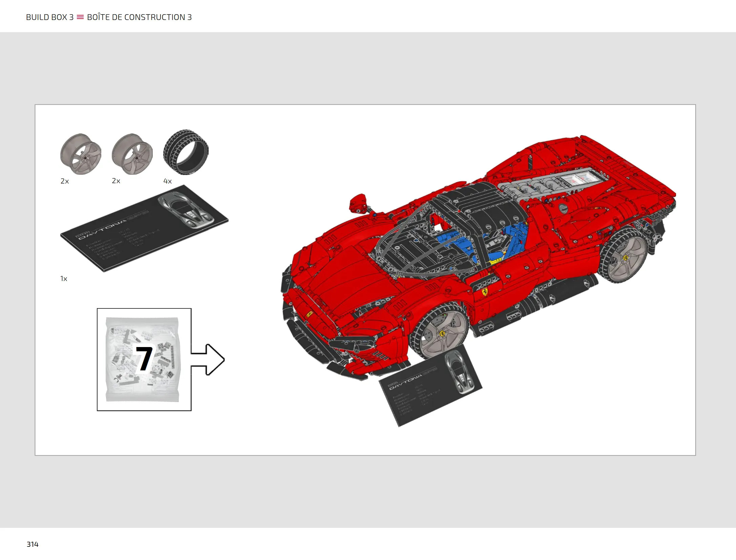
Task: Click the front wheel on the car model
Action: 439,330
